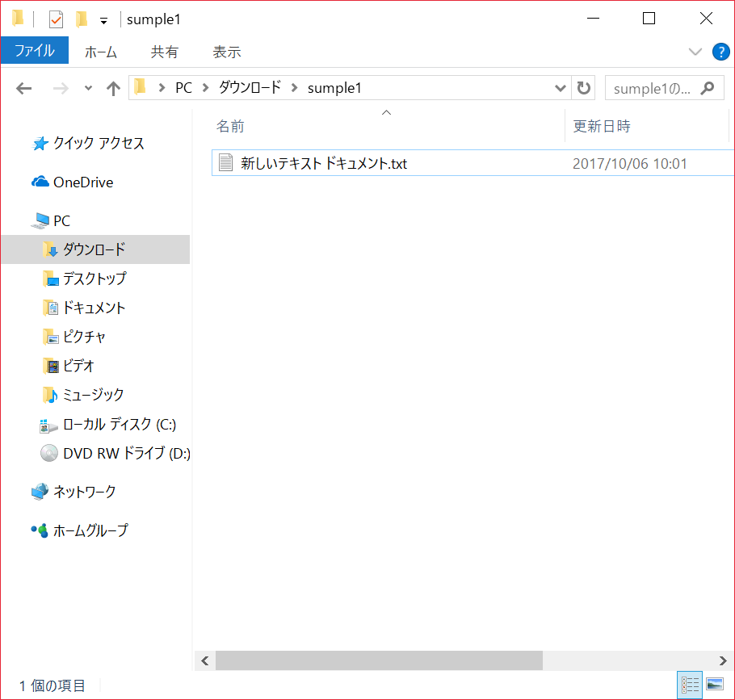This screenshot has height=700, width=735.
Task: Select 新しいテキスト ドキュメント.txt
Action: 323,163
